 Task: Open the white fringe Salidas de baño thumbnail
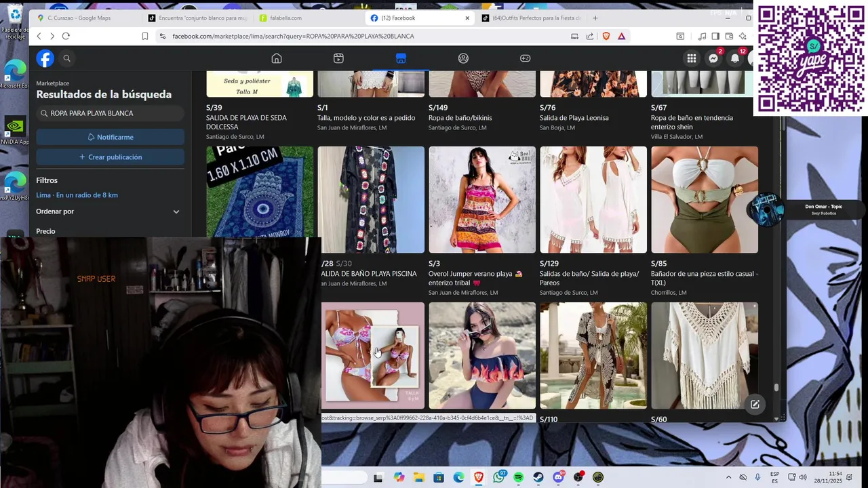(x=593, y=200)
